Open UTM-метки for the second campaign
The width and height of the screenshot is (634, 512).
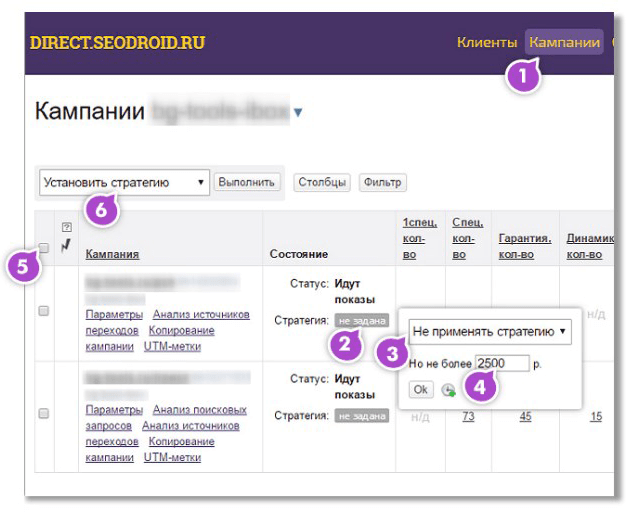point(172,458)
